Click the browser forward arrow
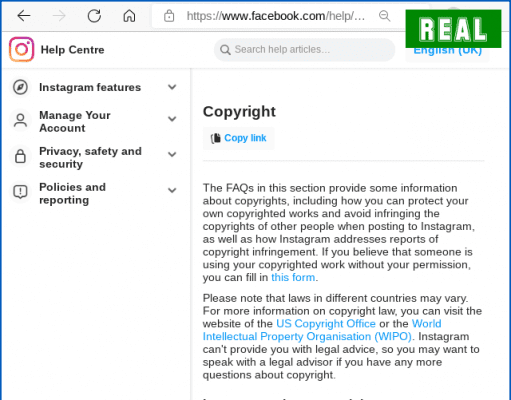 (59, 16)
